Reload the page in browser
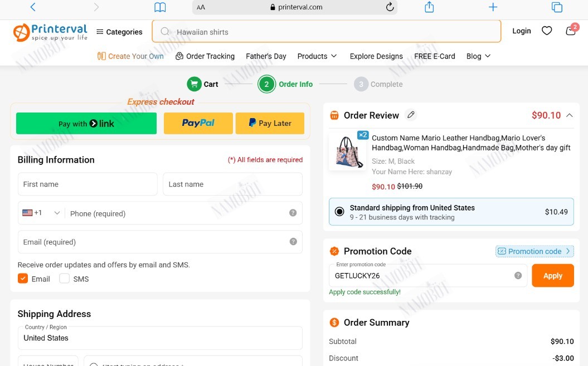This screenshot has height=366, width=588. coord(390,7)
